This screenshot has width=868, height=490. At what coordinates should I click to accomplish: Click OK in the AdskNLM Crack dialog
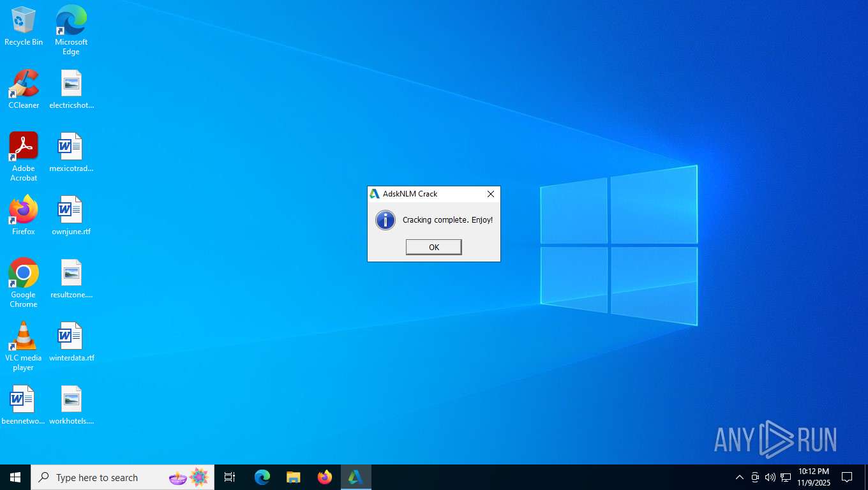pyautogui.click(x=433, y=247)
